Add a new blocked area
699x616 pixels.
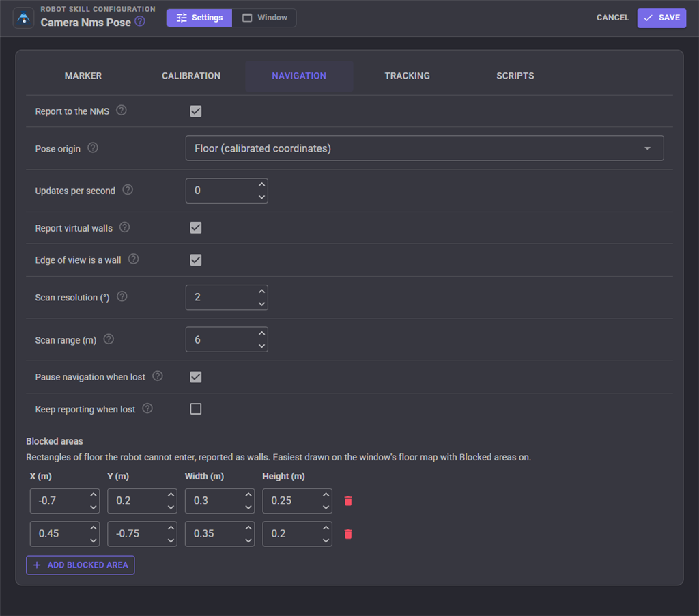point(81,565)
